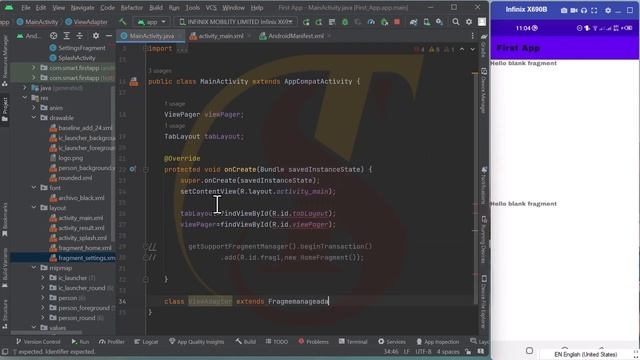
Task: Open settings gear in Infinix mirror window
Action: [x=608, y=11]
